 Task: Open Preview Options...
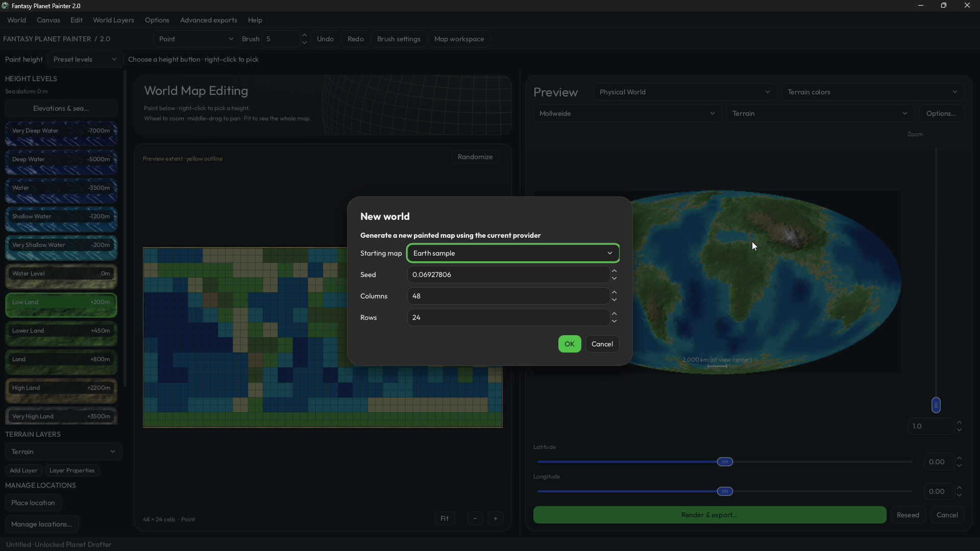coord(941,113)
